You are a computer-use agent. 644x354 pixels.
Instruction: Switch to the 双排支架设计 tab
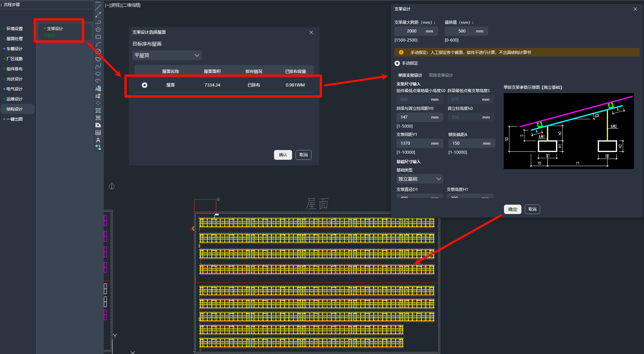point(441,75)
